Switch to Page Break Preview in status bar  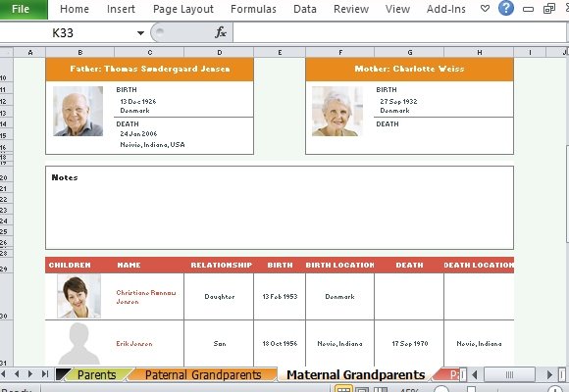[x=381, y=389]
